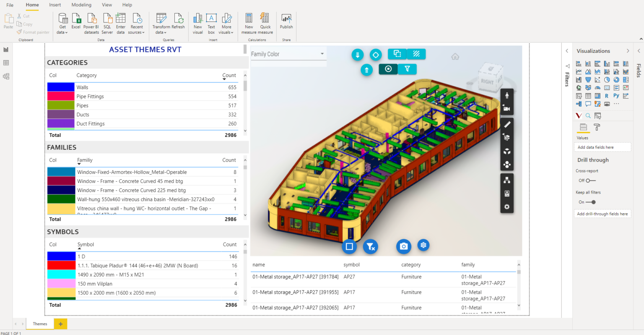Image resolution: width=644 pixels, height=335 pixels.
Task: Select the model tree hierarchy icon
Action: pyautogui.click(x=506, y=180)
